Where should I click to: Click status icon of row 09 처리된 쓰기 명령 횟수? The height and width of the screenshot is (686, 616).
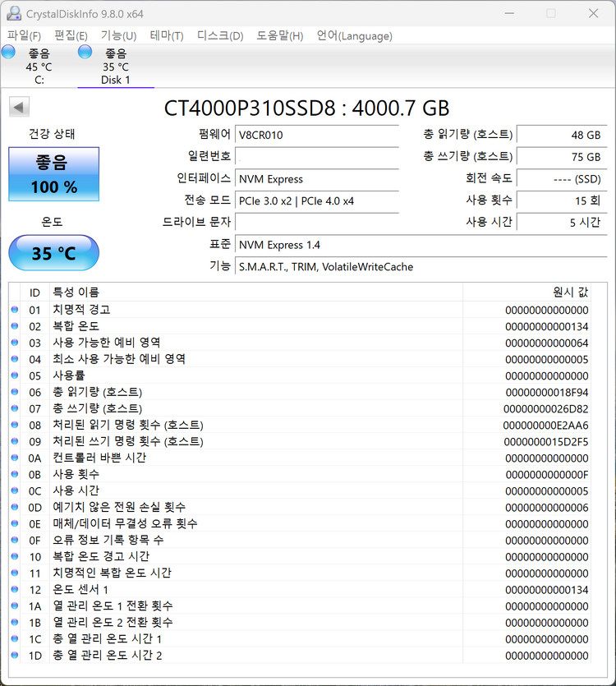pyautogui.click(x=15, y=441)
